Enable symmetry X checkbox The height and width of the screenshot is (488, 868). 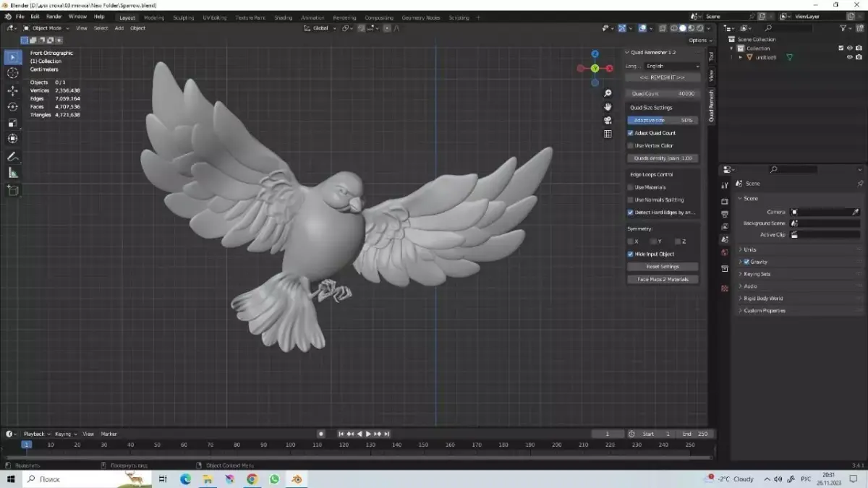[631, 241]
